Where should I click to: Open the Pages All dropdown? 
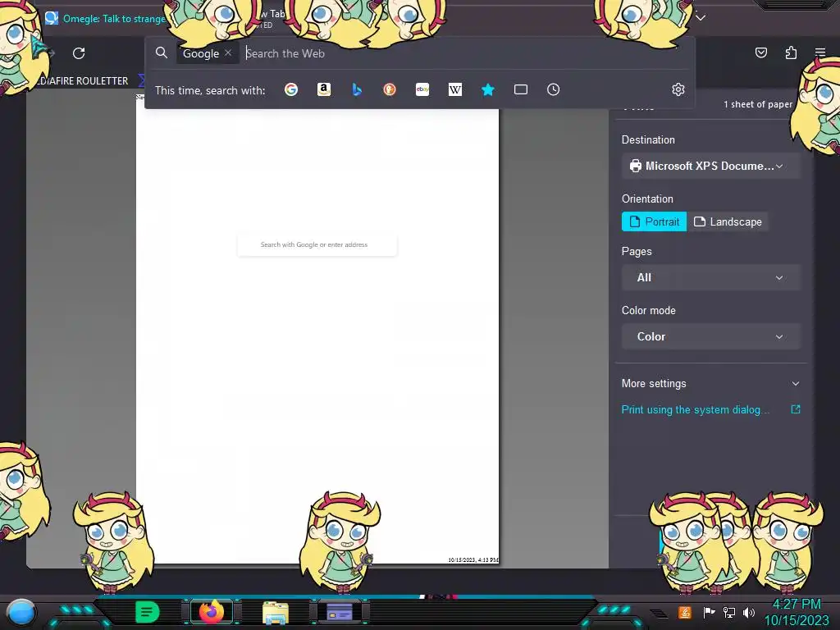coord(711,277)
